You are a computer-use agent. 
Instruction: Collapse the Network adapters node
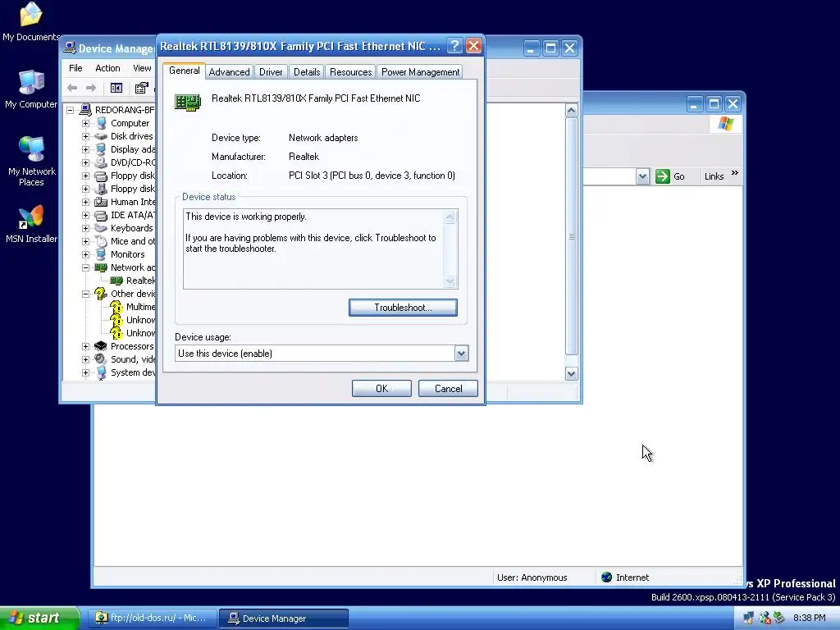click(85, 268)
